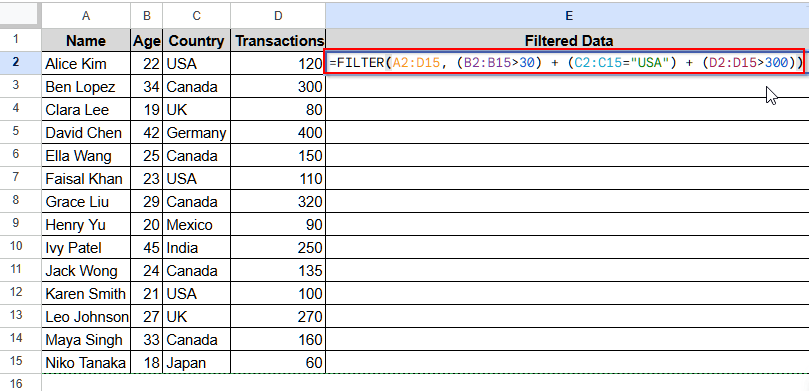Click the Age header cell

(147, 40)
